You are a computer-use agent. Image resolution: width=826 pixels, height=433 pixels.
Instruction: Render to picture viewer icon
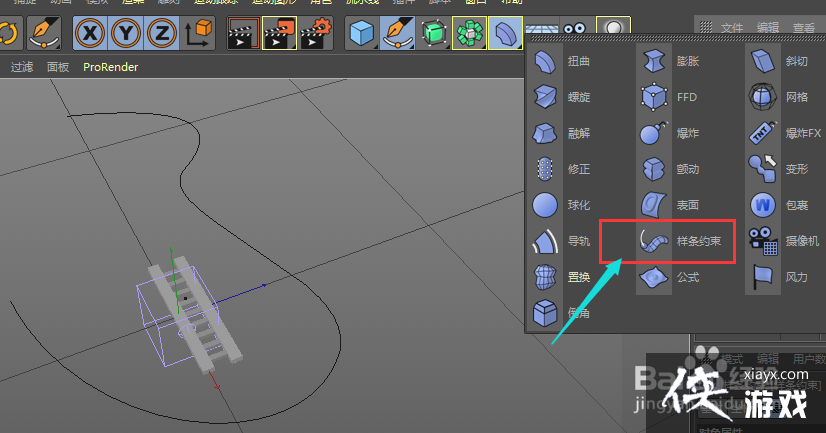(x=279, y=33)
